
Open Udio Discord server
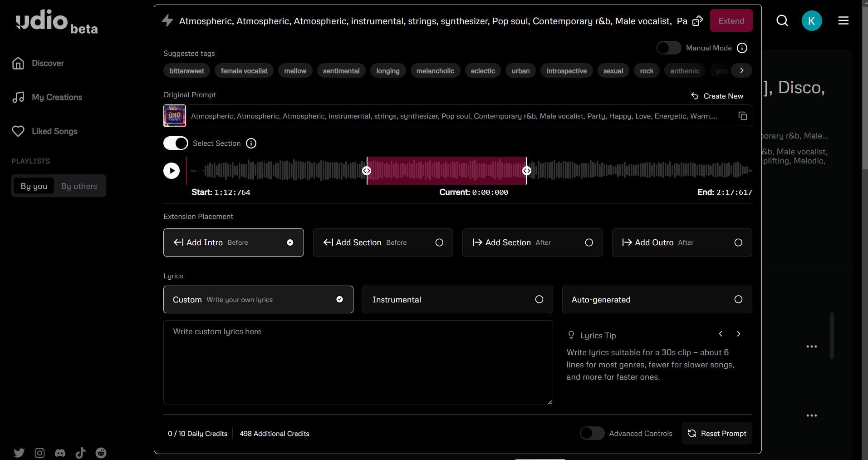[60, 453]
